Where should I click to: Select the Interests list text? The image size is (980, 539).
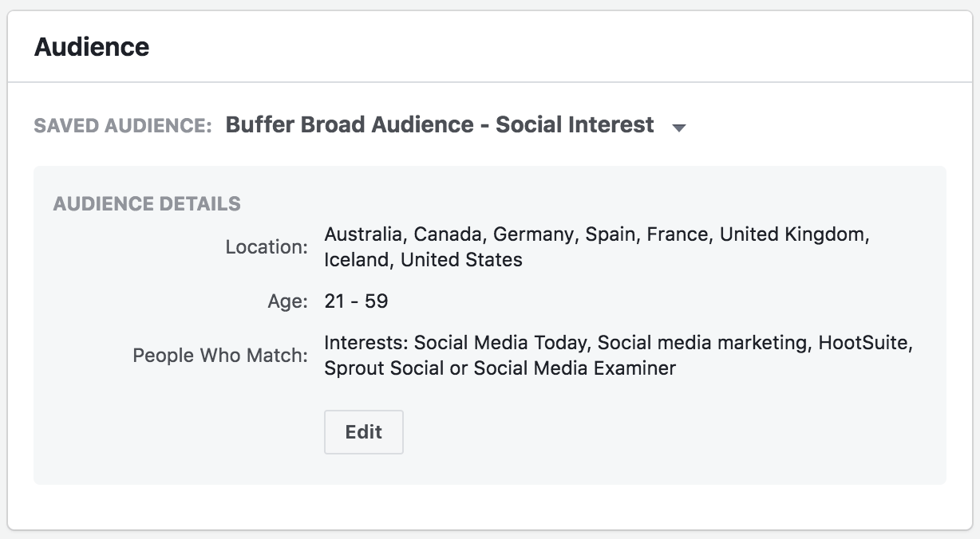point(618,356)
